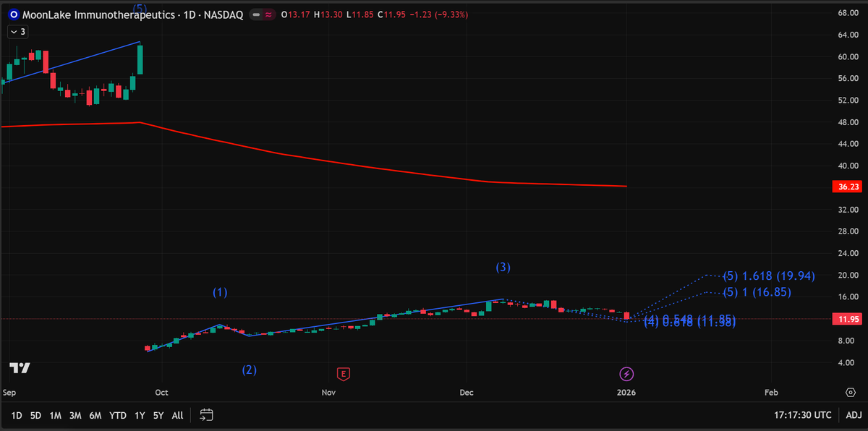
Task: Click the MoonLake symbol logo icon
Action: [13, 14]
